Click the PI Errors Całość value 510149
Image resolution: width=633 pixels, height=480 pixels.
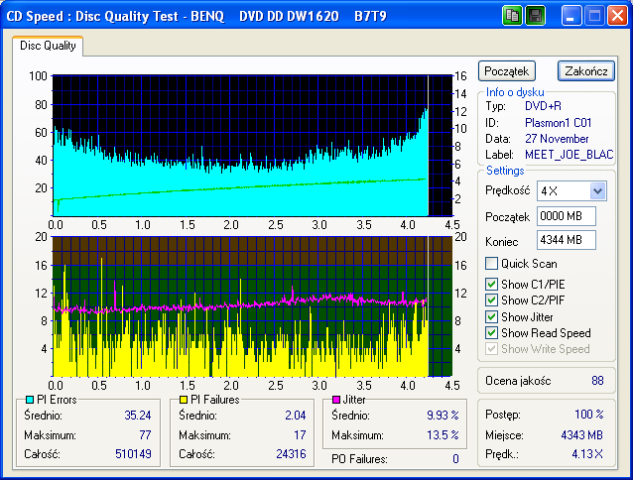point(133,454)
